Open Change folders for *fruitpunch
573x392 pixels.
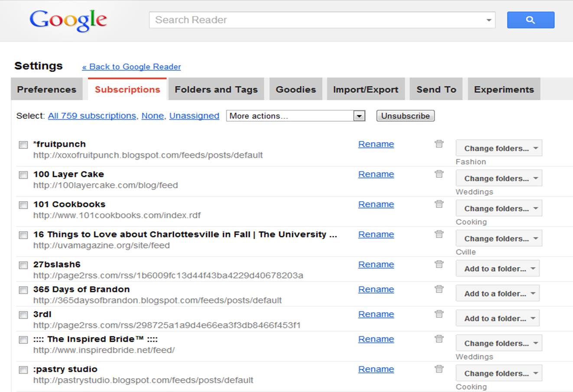(499, 148)
